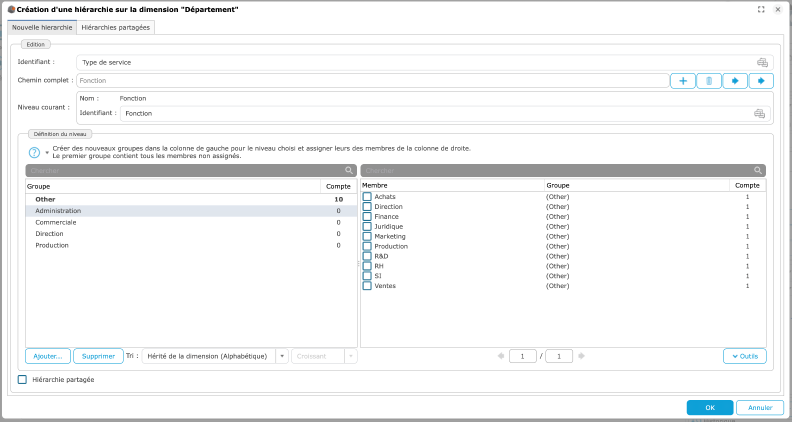The width and height of the screenshot is (792, 422).
Task: Enable the Hiérarchie partagée checkbox
Action: tap(23, 380)
